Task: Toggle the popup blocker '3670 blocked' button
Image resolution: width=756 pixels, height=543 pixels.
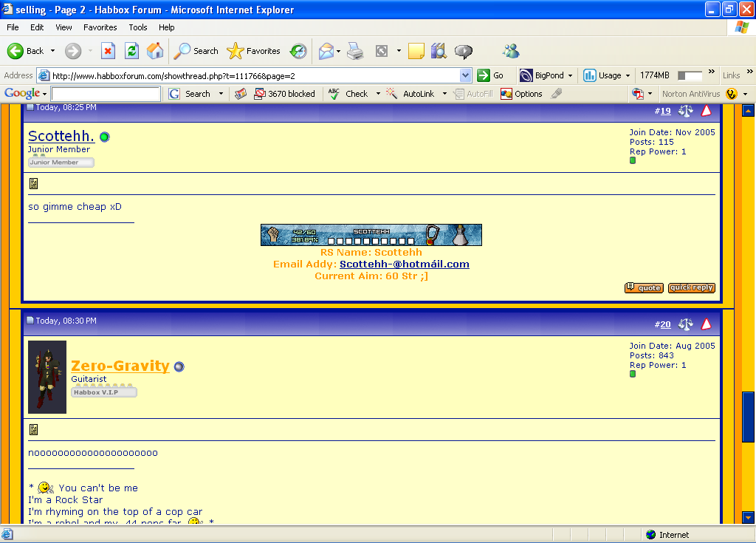Action: (284, 94)
